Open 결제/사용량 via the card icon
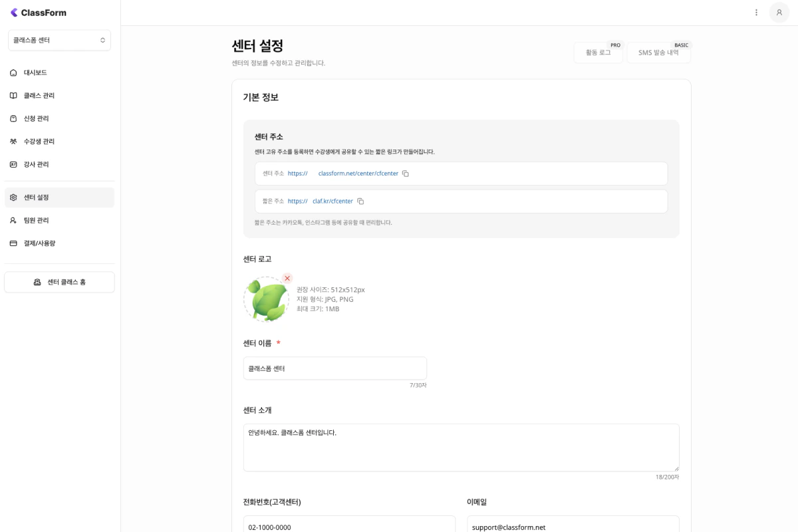Viewport: 798px width, 532px height. (x=13, y=243)
